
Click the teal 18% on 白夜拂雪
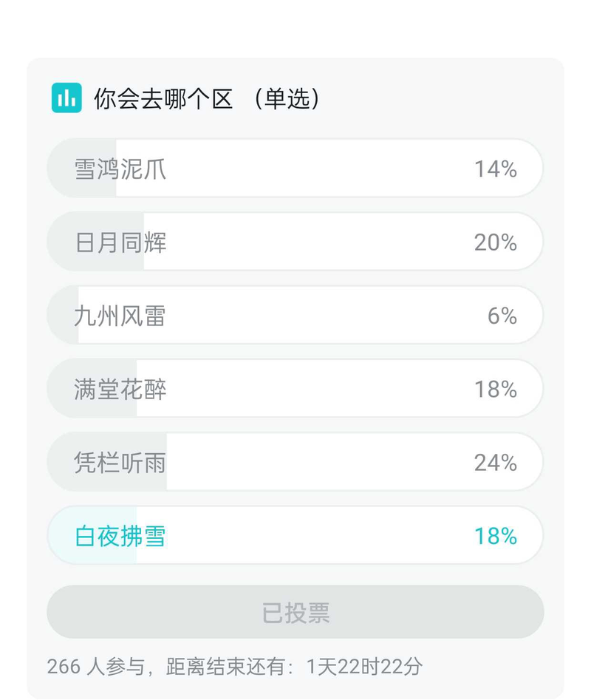point(495,537)
